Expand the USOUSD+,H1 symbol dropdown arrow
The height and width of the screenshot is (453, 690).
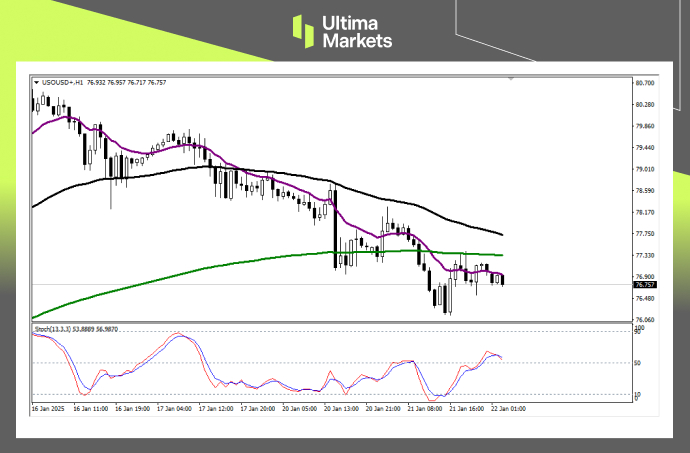tap(35, 82)
